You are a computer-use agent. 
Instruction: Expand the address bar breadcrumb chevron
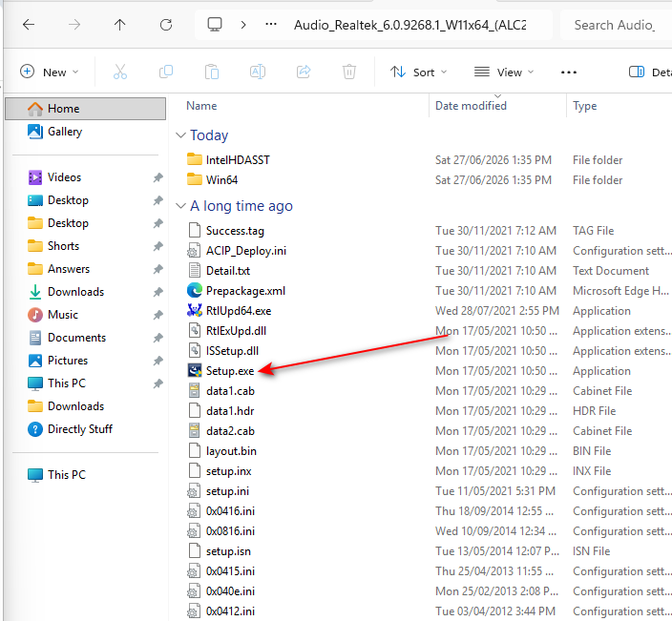tap(243, 25)
